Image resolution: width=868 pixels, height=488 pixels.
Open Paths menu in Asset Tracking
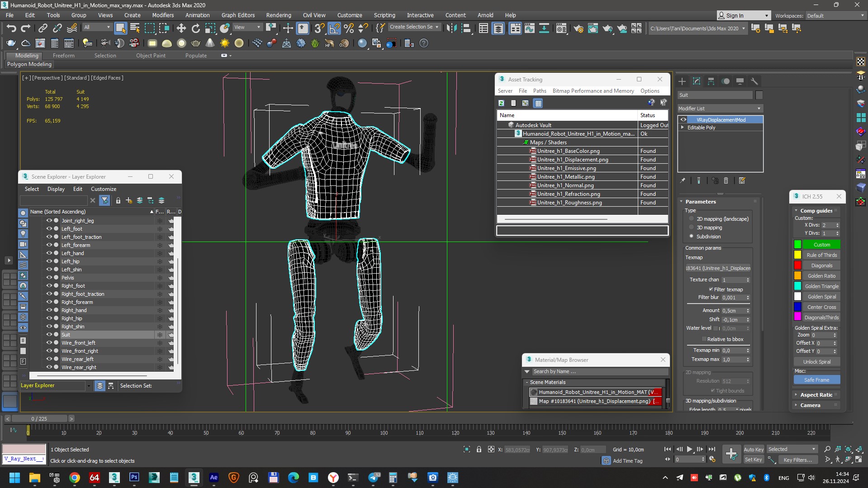click(540, 91)
